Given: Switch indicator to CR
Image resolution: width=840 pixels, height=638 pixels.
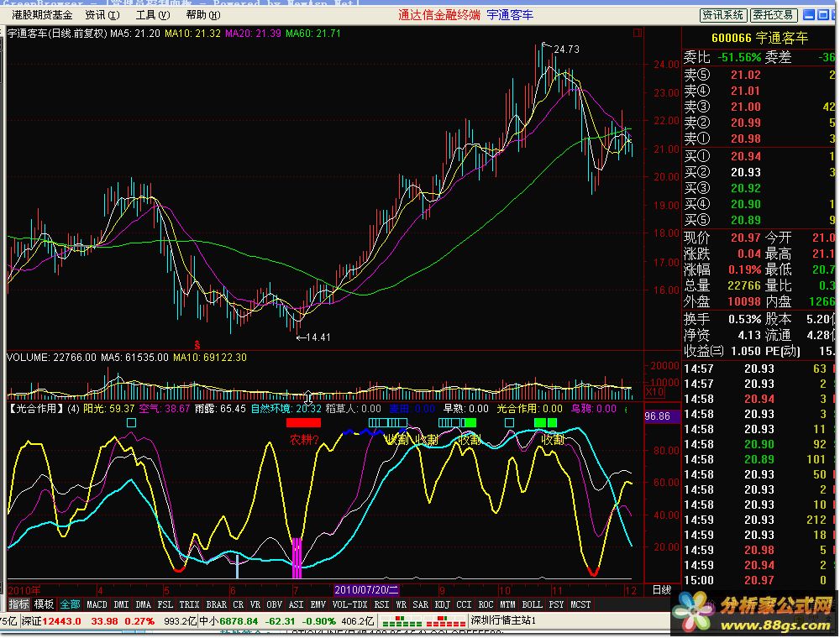Looking at the screenshot, I should click(x=239, y=604).
